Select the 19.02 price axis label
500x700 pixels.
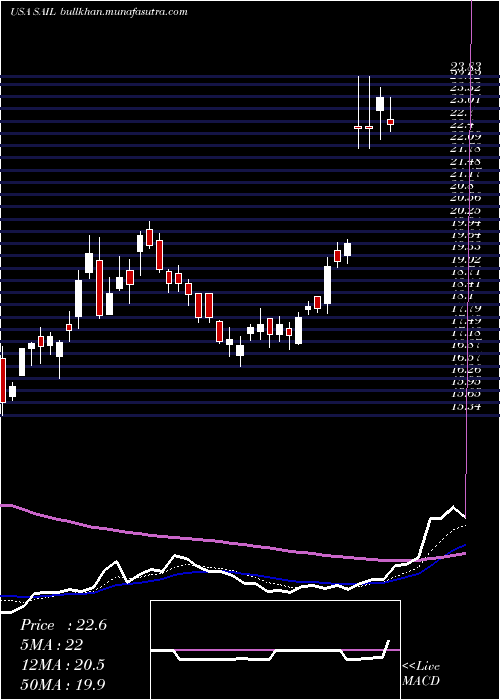click(466, 260)
